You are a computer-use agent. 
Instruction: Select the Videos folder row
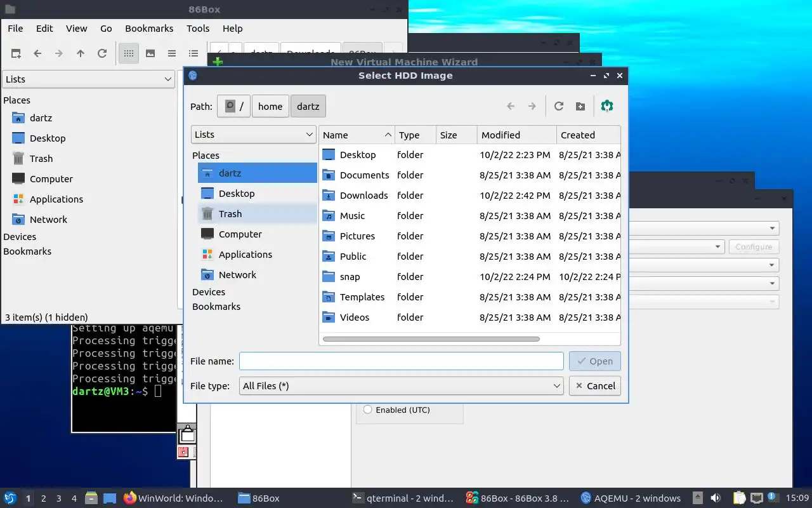click(469, 317)
